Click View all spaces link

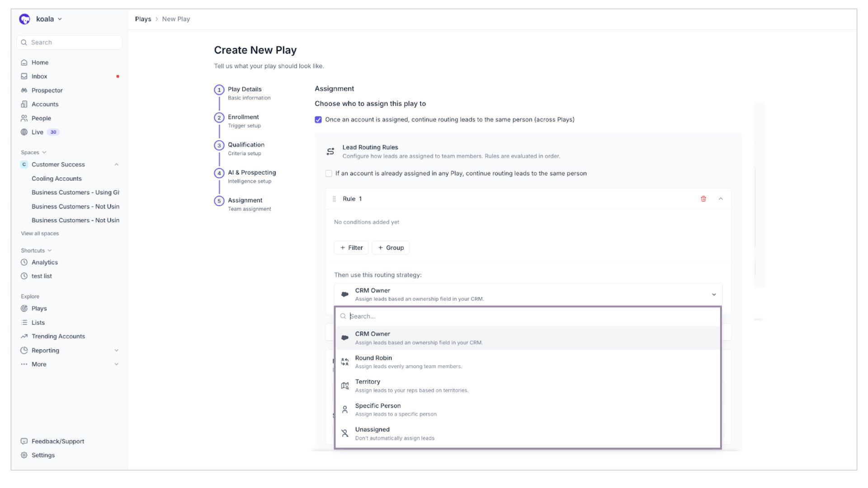click(x=40, y=234)
